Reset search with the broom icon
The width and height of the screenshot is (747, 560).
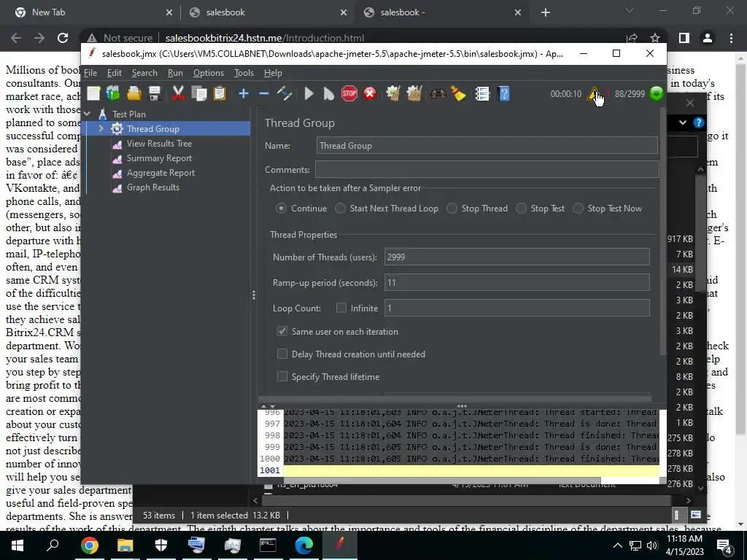(458, 93)
